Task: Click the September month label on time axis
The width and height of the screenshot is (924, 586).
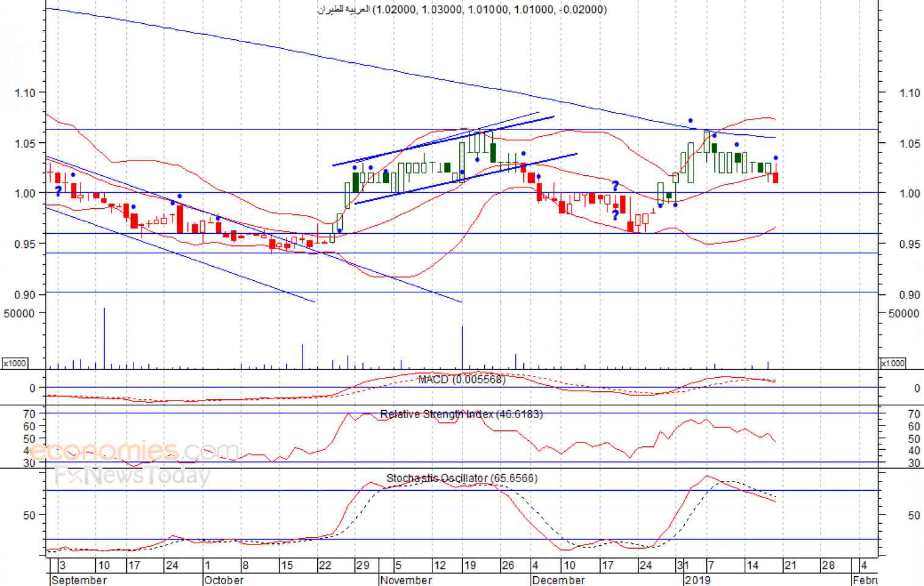Action: pos(79,580)
